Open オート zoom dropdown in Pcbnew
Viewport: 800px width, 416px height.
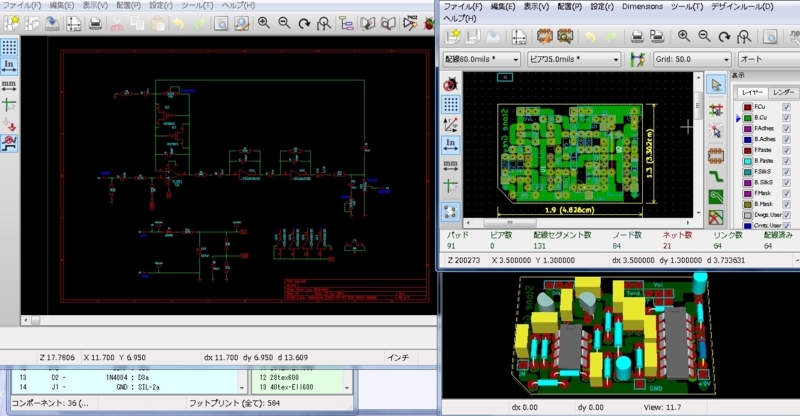[769, 59]
